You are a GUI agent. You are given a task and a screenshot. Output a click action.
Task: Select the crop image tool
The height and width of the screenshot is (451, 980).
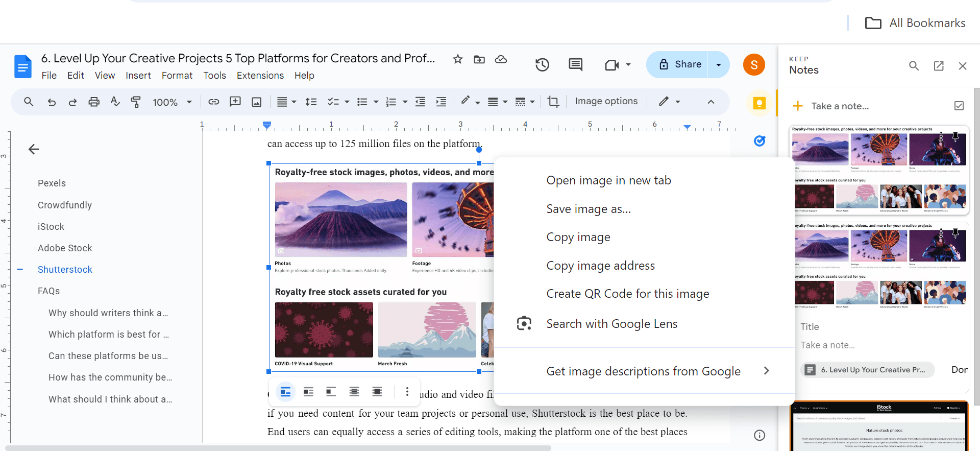click(x=553, y=102)
